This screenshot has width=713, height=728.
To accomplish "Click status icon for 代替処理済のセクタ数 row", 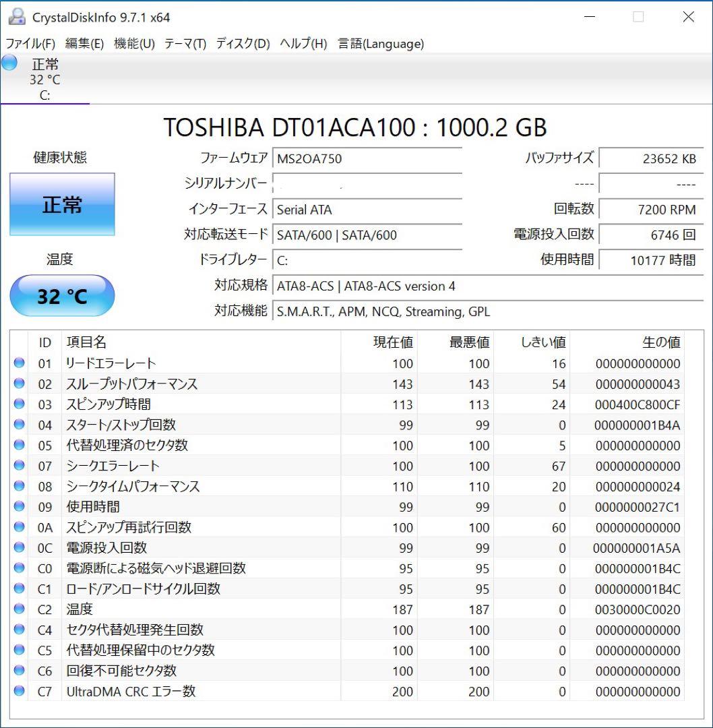I will [x=19, y=446].
